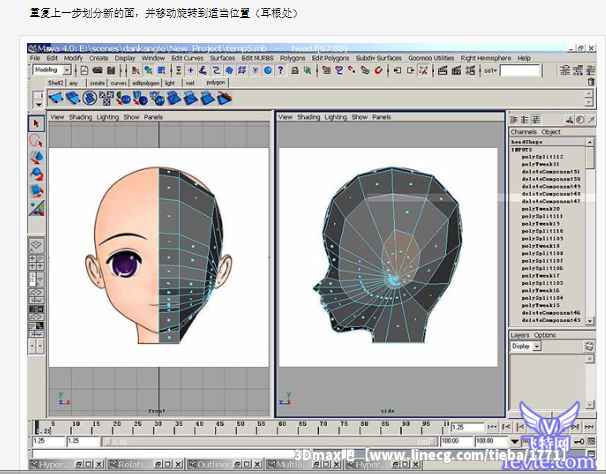Activate the Move tool in toolbox
The height and width of the screenshot is (474, 606).
point(36,157)
